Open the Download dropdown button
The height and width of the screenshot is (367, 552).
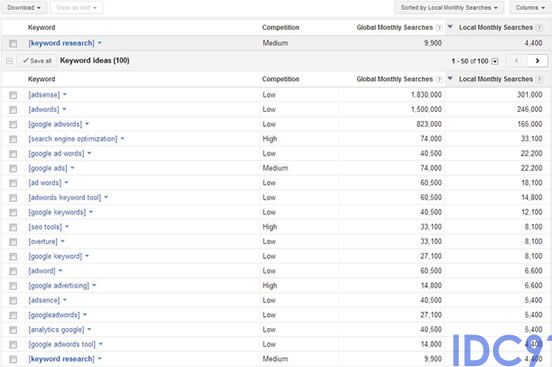point(24,7)
